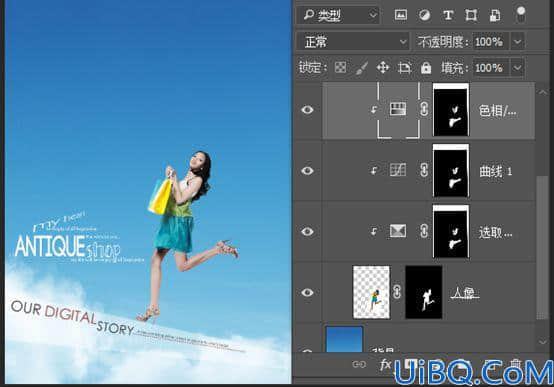Click the layers panel scroll-up arrow

tap(543, 92)
